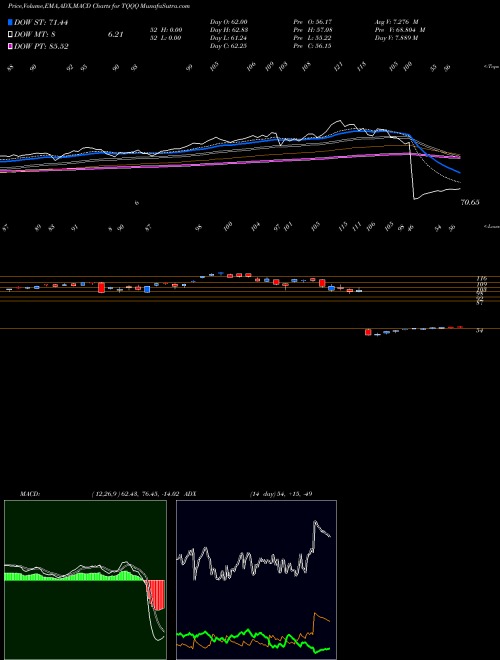Select the 'Pre V' previous volume entry
500x660 pixels.
400,30
